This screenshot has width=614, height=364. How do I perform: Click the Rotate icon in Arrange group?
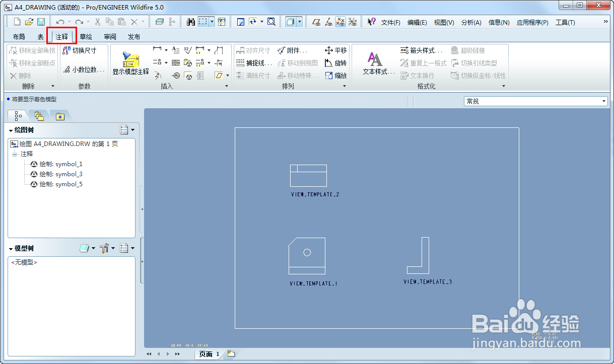pos(328,63)
